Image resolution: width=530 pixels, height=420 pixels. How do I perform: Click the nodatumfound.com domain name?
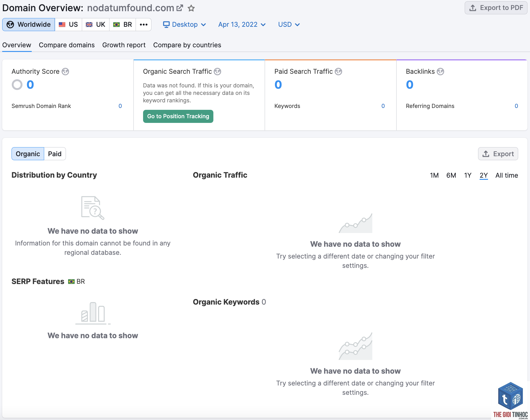[x=131, y=8]
